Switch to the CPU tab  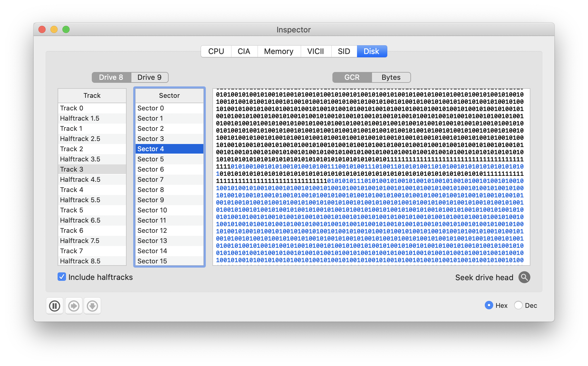click(216, 51)
